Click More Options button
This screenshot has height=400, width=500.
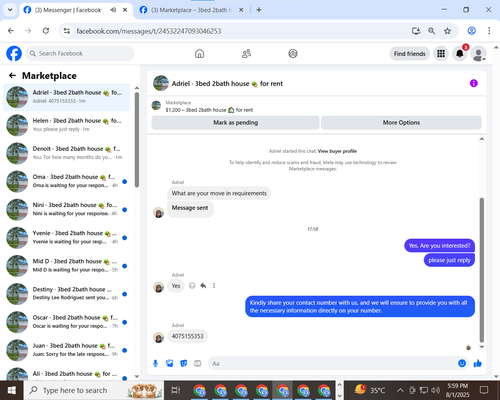401,123
